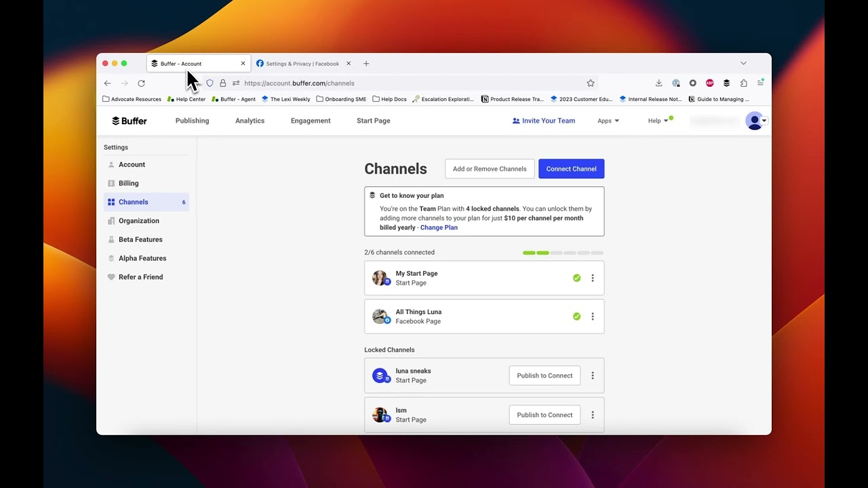Select Channels in the Settings sidebar
This screenshot has height=488, width=868.
[x=146, y=202]
